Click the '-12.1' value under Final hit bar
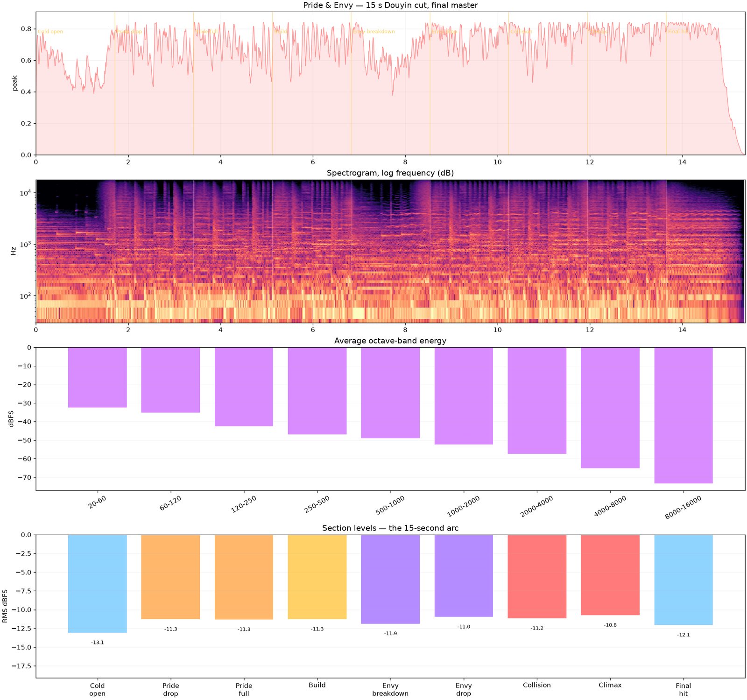The height and width of the screenshot is (700, 747). click(x=684, y=635)
